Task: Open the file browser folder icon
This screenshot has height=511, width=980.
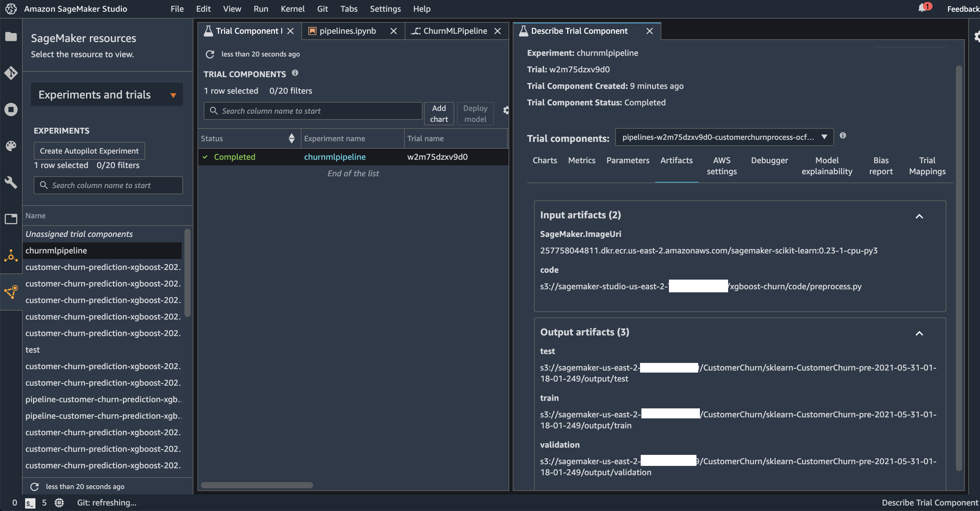Action: click(11, 36)
